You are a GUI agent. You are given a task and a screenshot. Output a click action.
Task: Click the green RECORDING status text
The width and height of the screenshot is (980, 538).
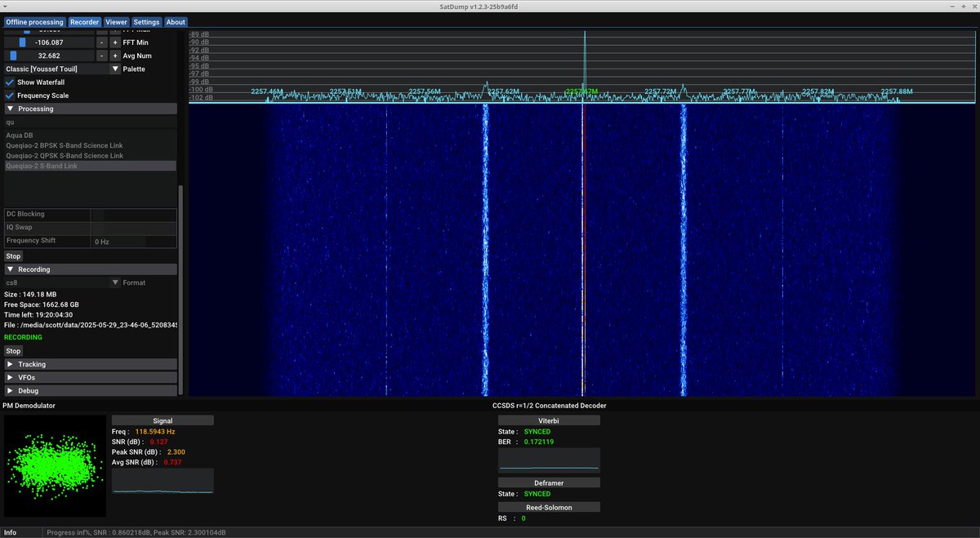point(23,337)
